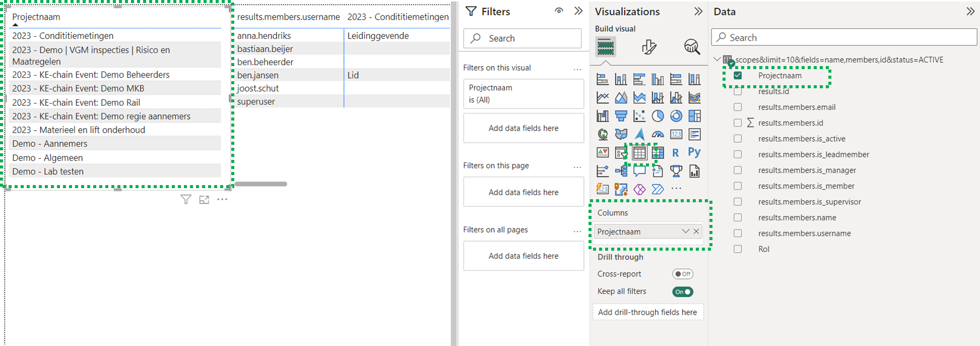This screenshot has width=980, height=346.
Task: Insert a Python visual
Action: coord(694,152)
